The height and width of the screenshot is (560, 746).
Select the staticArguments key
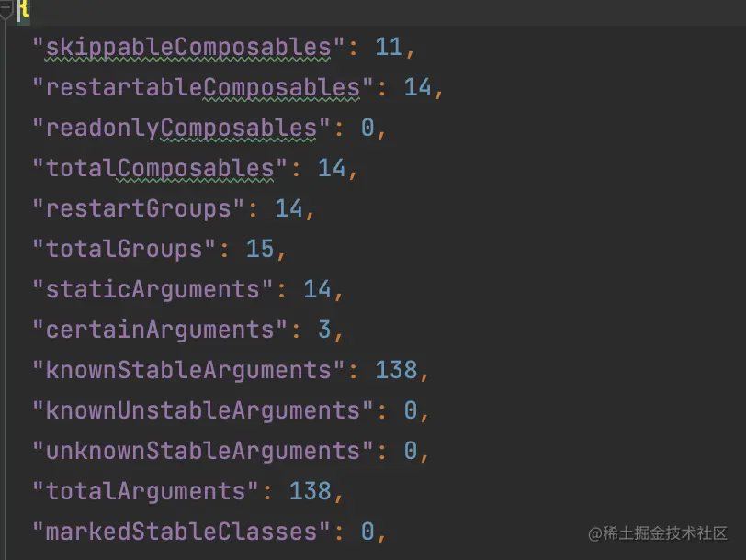click(153, 289)
